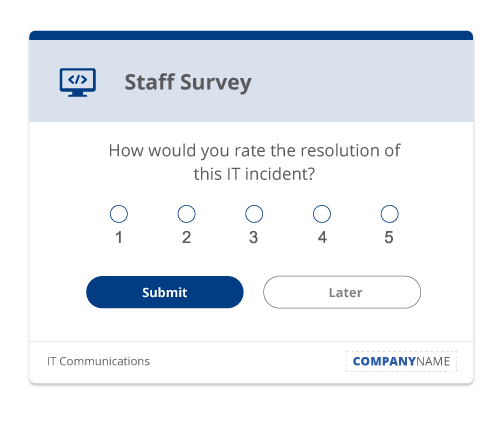Click the number 3 label
This screenshot has height=421, width=500.
254,237
